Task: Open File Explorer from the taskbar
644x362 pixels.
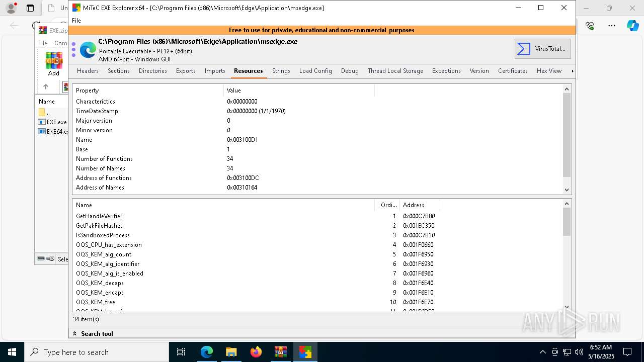Action: pos(231,352)
